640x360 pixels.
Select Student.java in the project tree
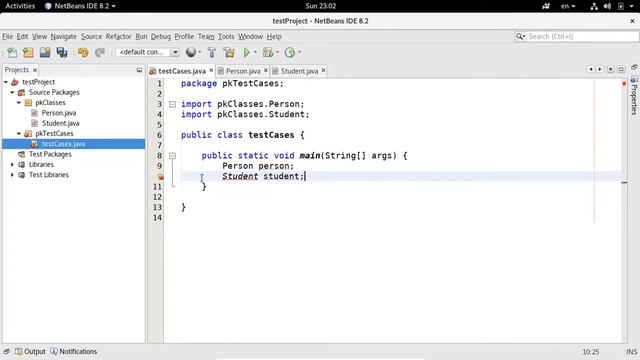[60, 123]
